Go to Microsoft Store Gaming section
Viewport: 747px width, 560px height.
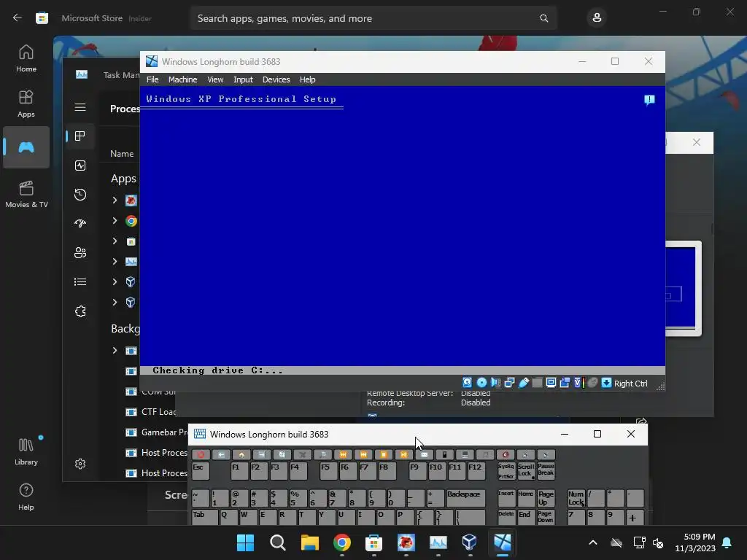point(26,147)
